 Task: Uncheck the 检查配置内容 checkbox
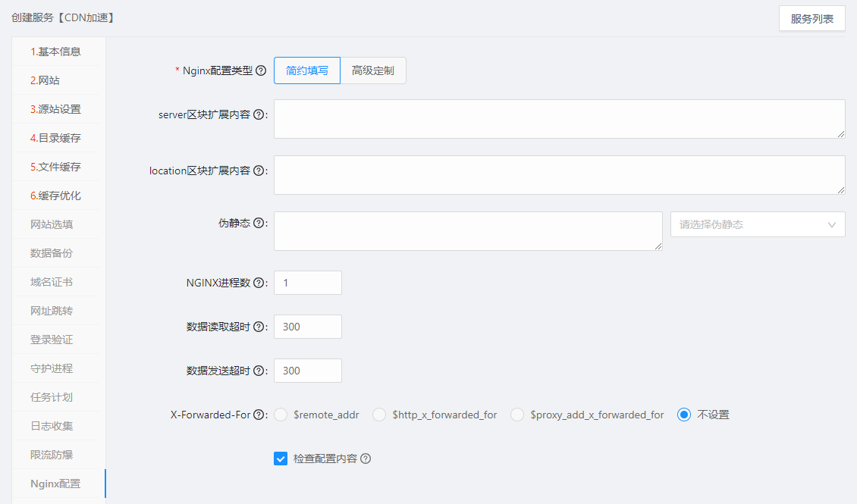coord(281,459)
